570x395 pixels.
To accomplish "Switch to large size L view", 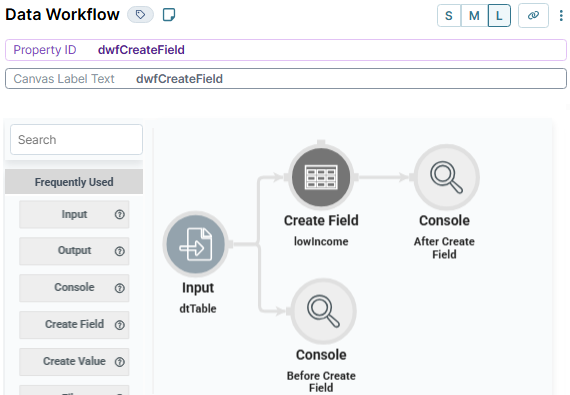I will (x=499, y=16).
